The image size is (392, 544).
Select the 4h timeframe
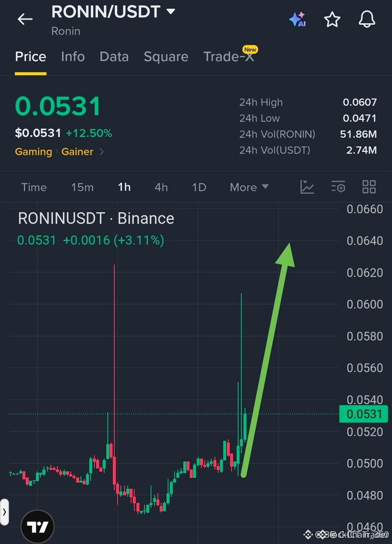point(161,187)
